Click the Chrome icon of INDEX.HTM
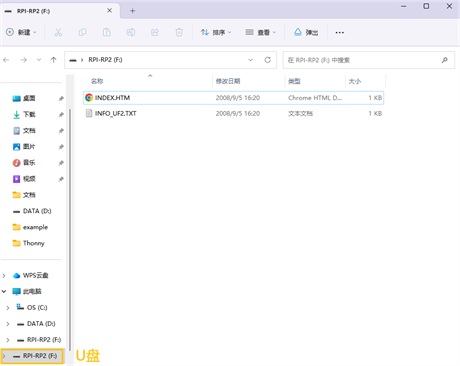The image size is (460, 366). point(89,98)
